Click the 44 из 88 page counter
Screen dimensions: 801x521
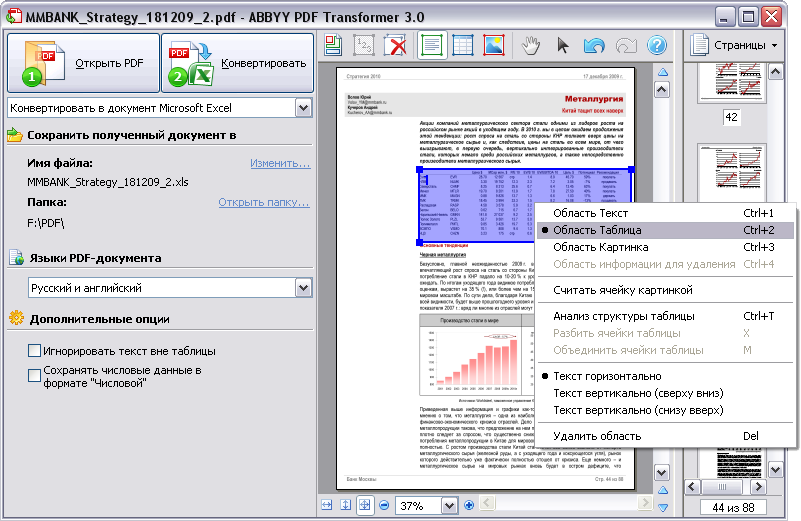click(734, 507)
